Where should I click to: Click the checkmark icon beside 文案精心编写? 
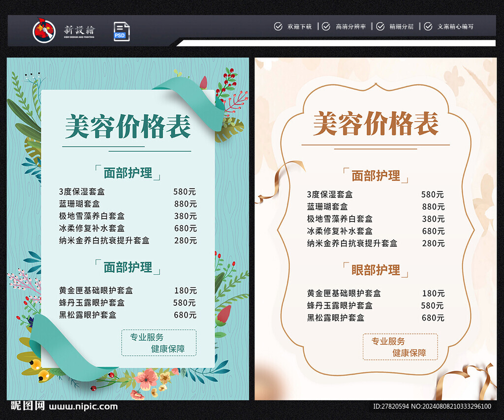pyautogui.click(x=428, y=27)
